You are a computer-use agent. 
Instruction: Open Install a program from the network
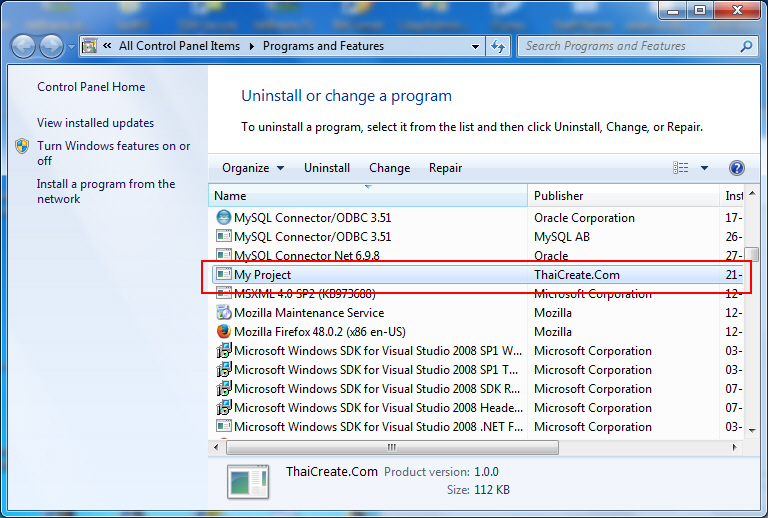point(106,191)
